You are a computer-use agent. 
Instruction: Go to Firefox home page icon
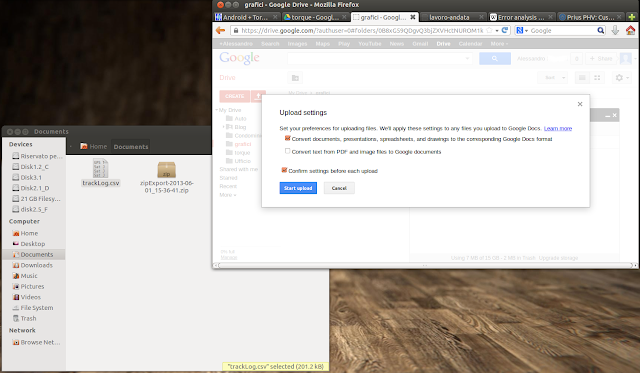pos(631,30)
